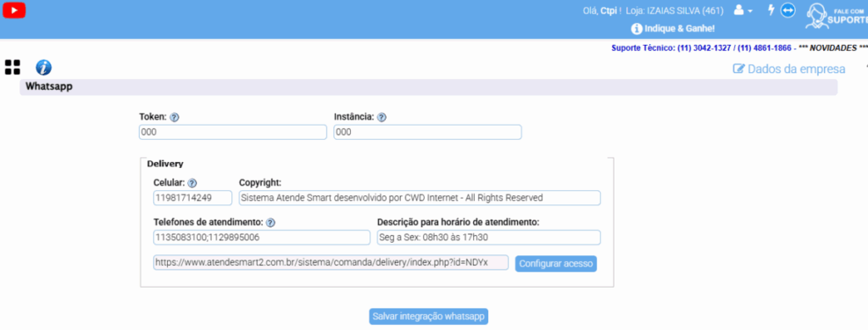Screen dimensions: 868x330
Task: Click the Indique & Ganhe info icon
Action: coord(637,29)
